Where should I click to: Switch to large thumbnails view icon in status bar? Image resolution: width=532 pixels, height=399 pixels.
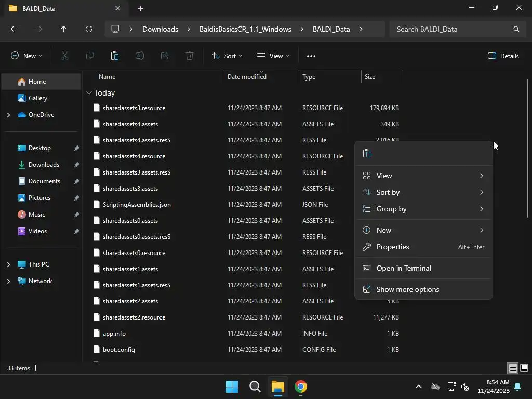coord(524,368)
